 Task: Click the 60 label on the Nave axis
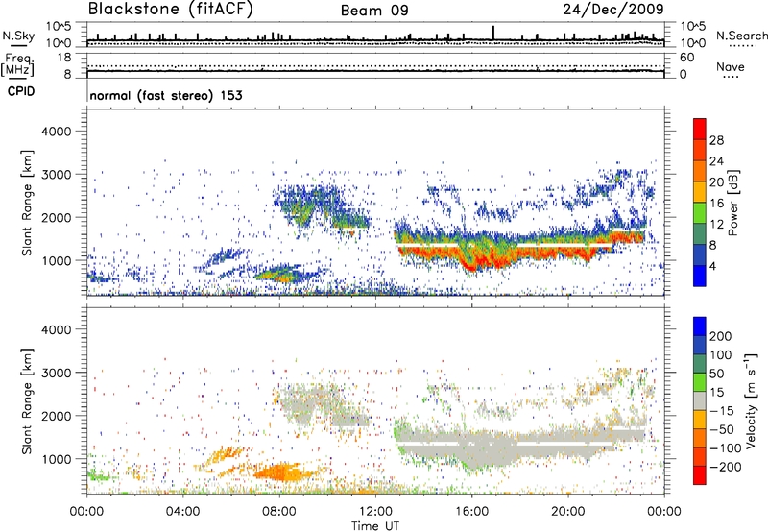coord(686,58)
